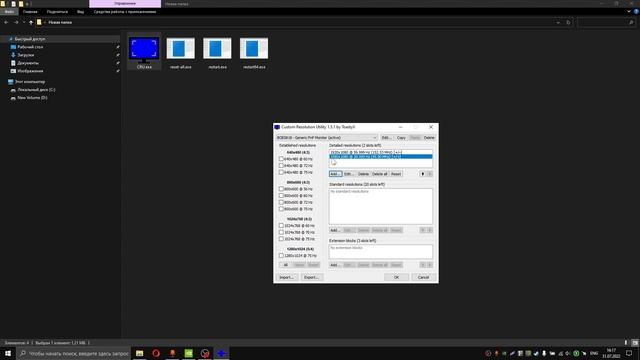640x360 pixels.
Task: Move detailed resolution using the active arrow button
Action: [423, 174]
